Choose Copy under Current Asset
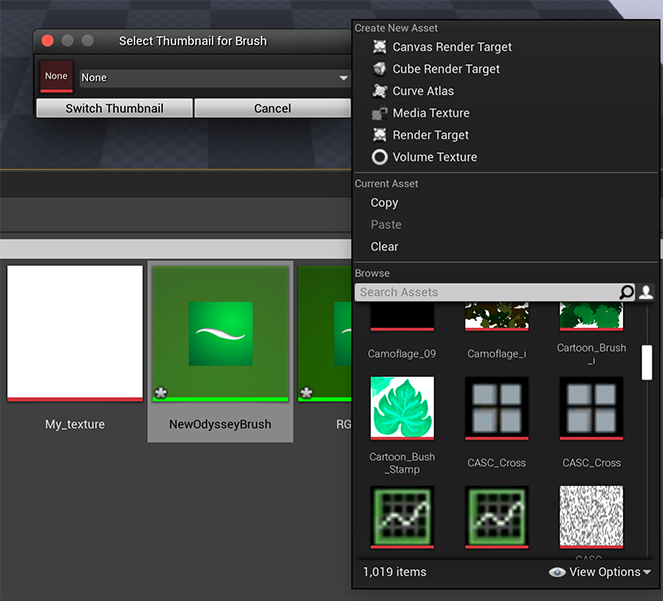Image resolution: width=663 pixels, height=601 pixels. [x=384, y=203]
